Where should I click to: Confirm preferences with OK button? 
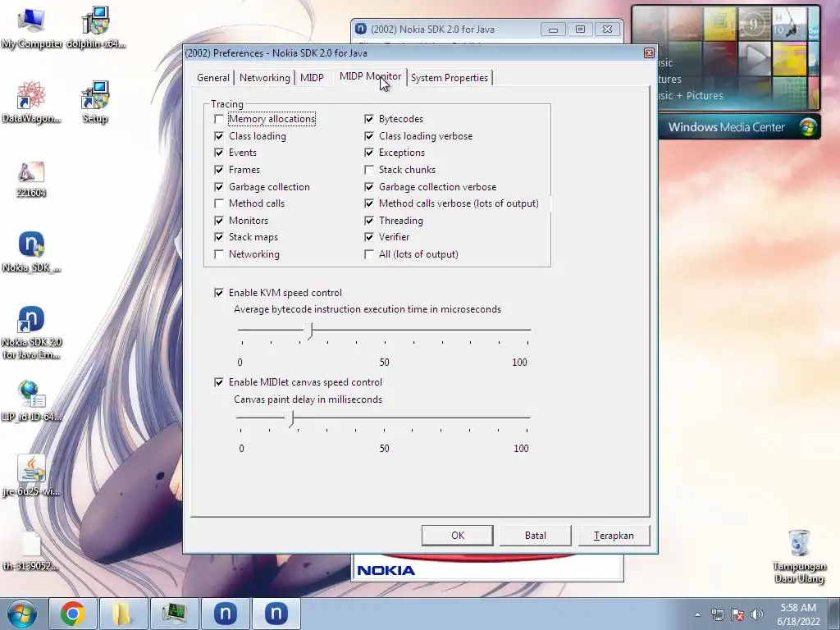[458, 536]
